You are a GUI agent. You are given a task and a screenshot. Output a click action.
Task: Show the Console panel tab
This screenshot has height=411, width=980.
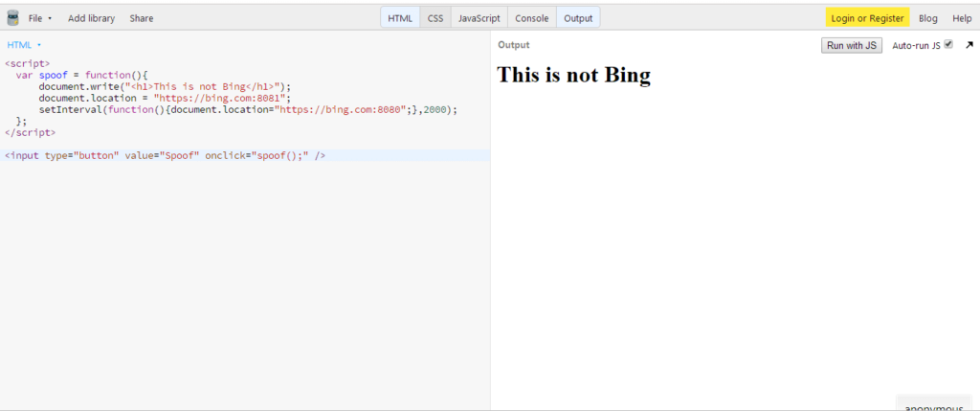[532, 18]
